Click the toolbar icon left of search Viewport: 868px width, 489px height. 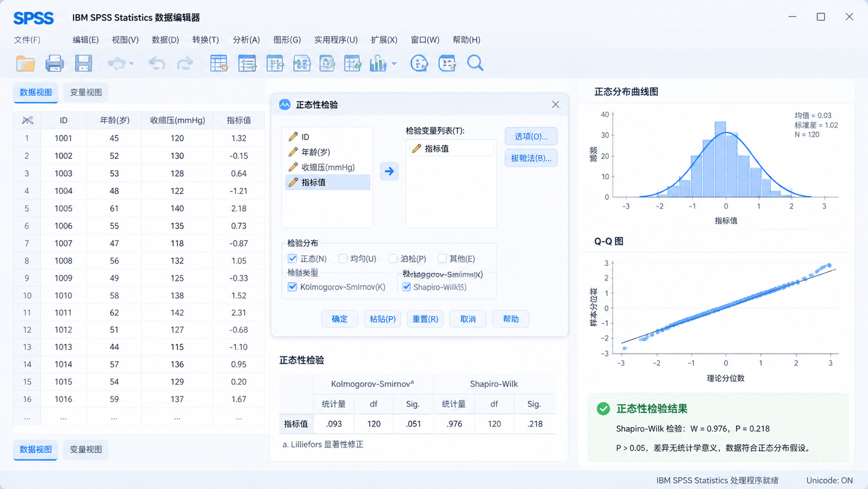[447, 63]
